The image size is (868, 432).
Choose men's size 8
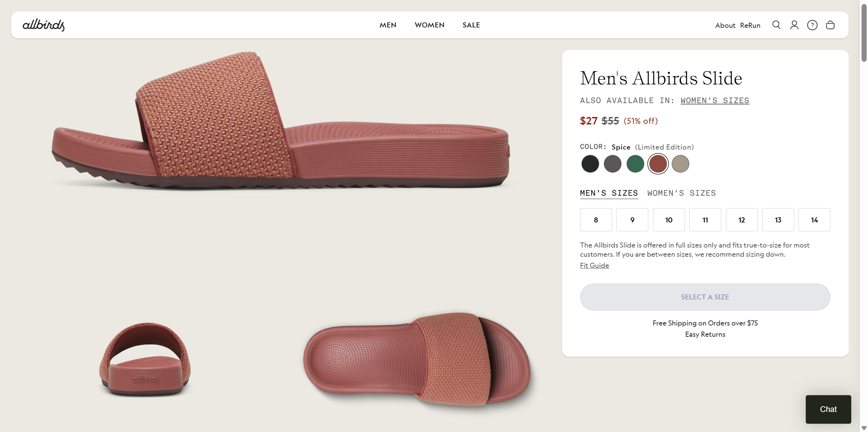coord(596,220)
